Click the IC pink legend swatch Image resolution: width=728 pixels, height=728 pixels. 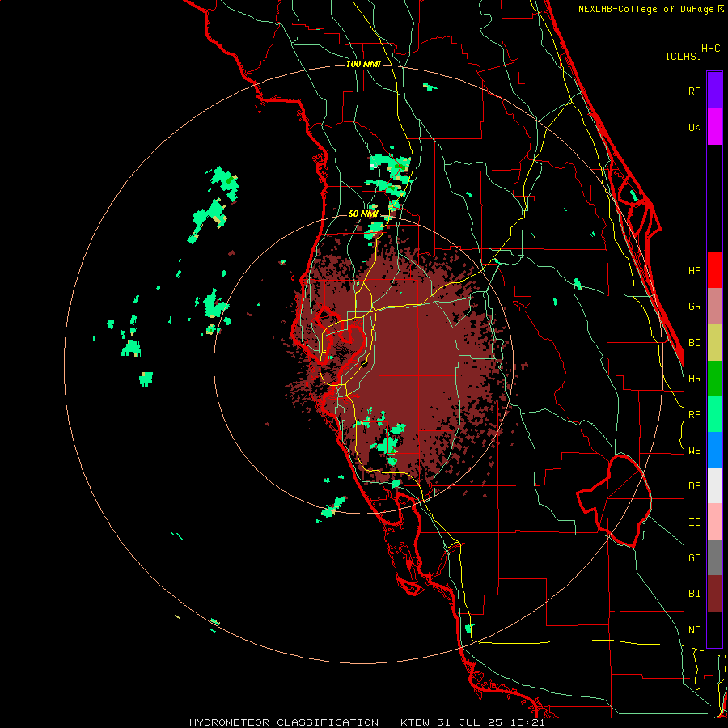tap(714, 522)
